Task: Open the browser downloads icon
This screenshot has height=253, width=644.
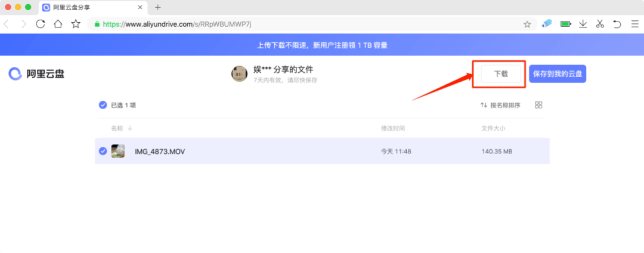Action: coord(583,24)
